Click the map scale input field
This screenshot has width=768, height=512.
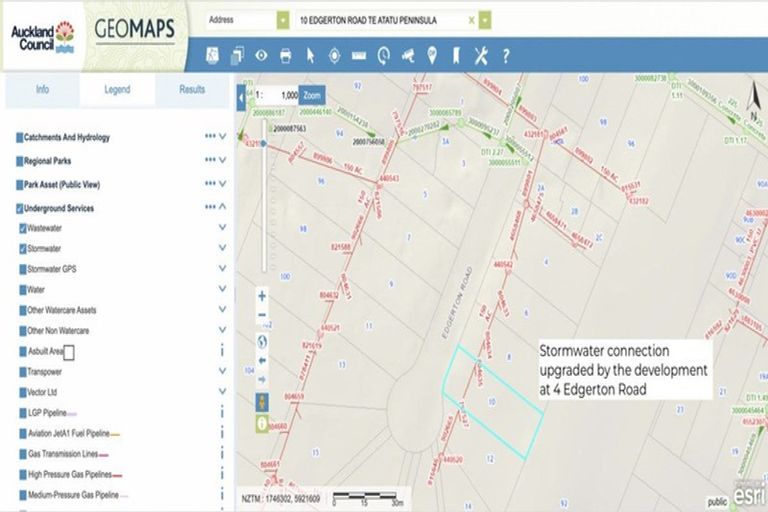pyautogui.click(x=281, y=95)
